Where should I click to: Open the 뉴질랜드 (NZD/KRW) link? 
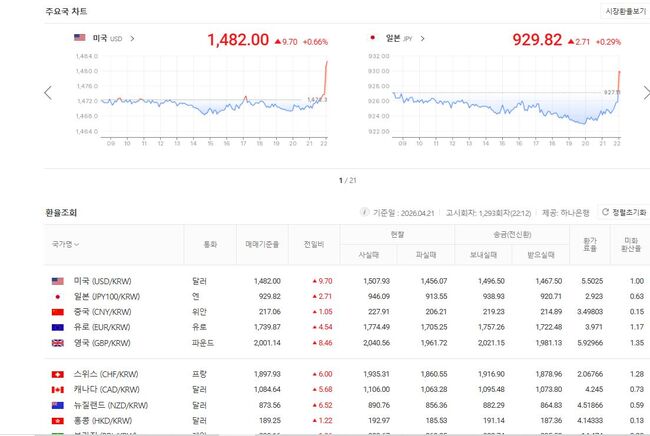(x=104, y=405)
